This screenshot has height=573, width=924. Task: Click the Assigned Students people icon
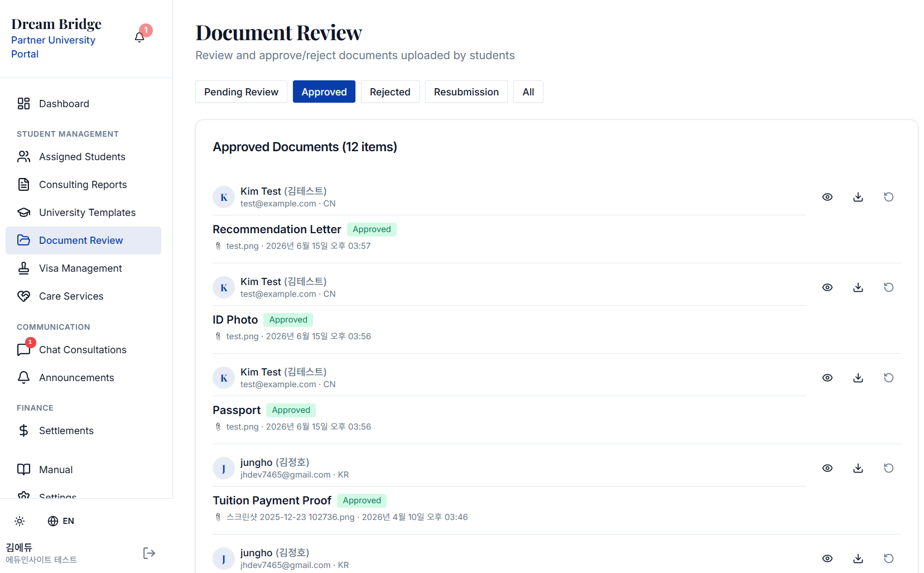click(23, 157)
